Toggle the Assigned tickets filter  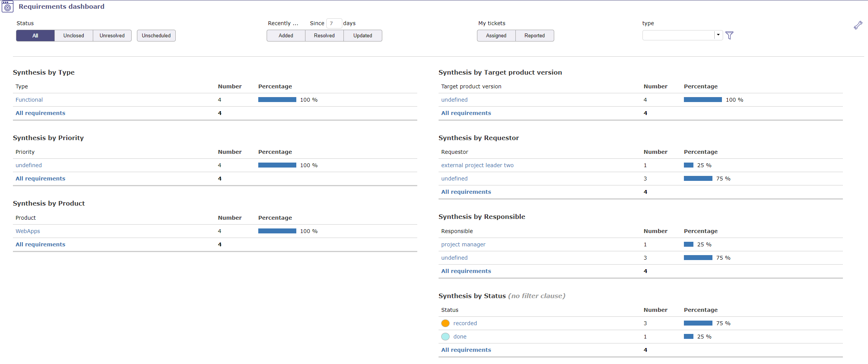tap(496, 35)
